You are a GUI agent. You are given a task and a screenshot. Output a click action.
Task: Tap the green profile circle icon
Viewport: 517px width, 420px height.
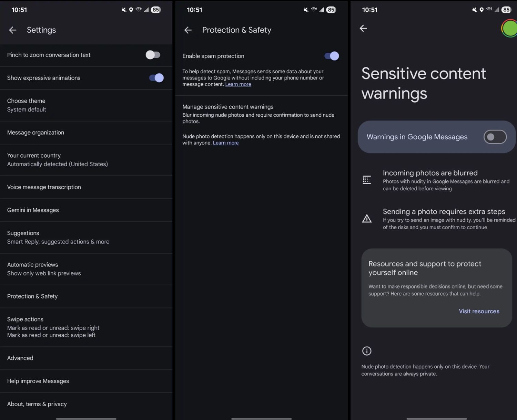[x=510, y=28]
